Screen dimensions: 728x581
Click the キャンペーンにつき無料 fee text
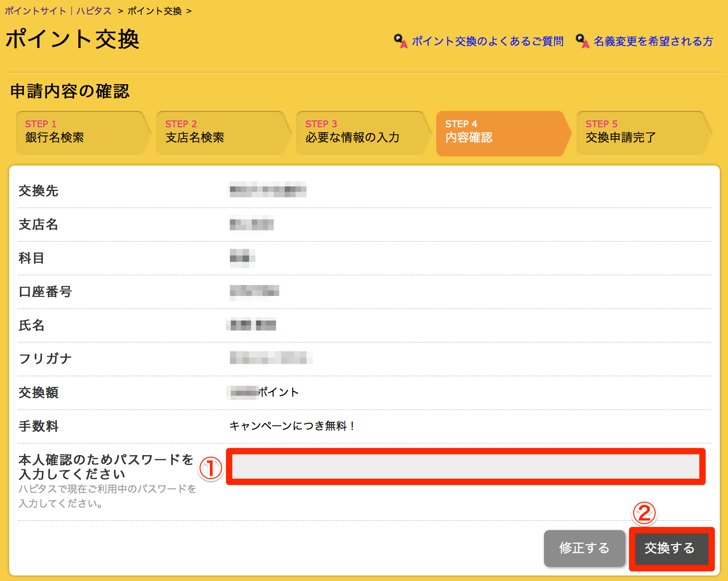pos(291,426)
